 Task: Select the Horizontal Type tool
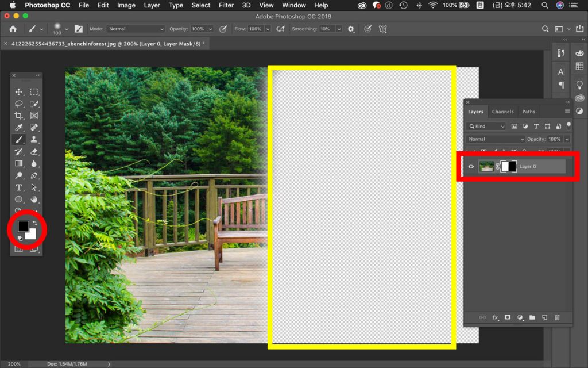[18, 187]
